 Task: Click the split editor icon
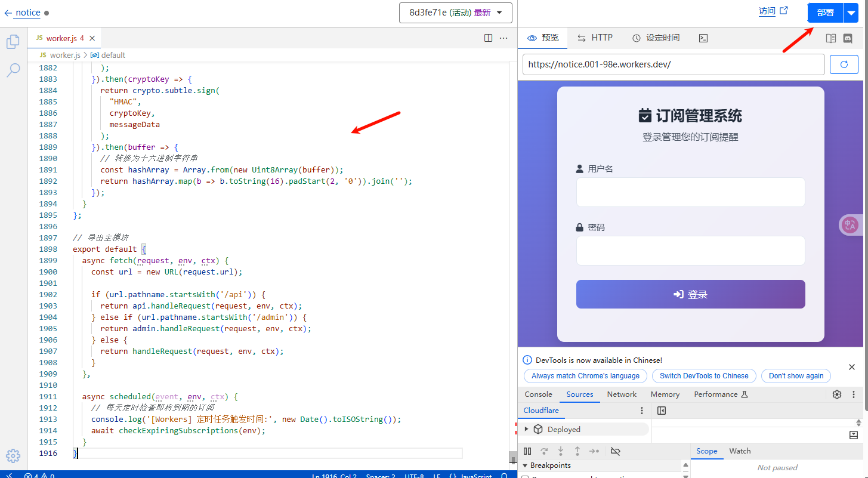pyautogui.click(x=488, y=38)
